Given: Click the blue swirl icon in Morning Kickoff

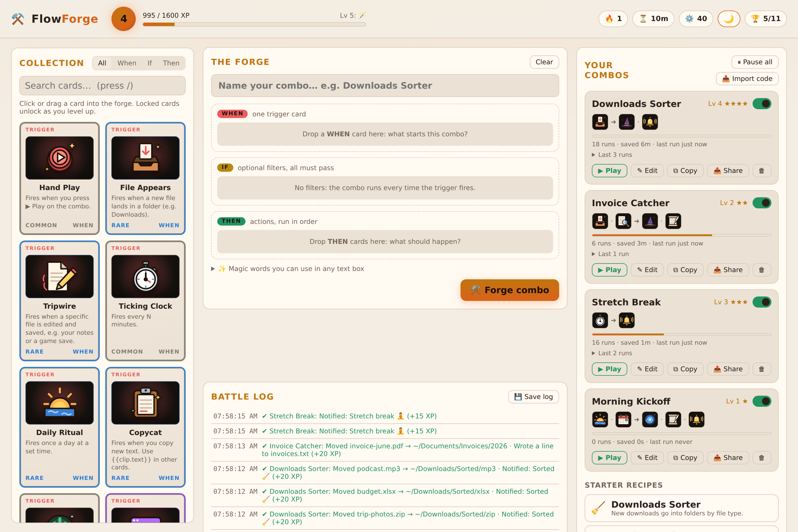Looking at the screenshot, I should coord(650,419).
